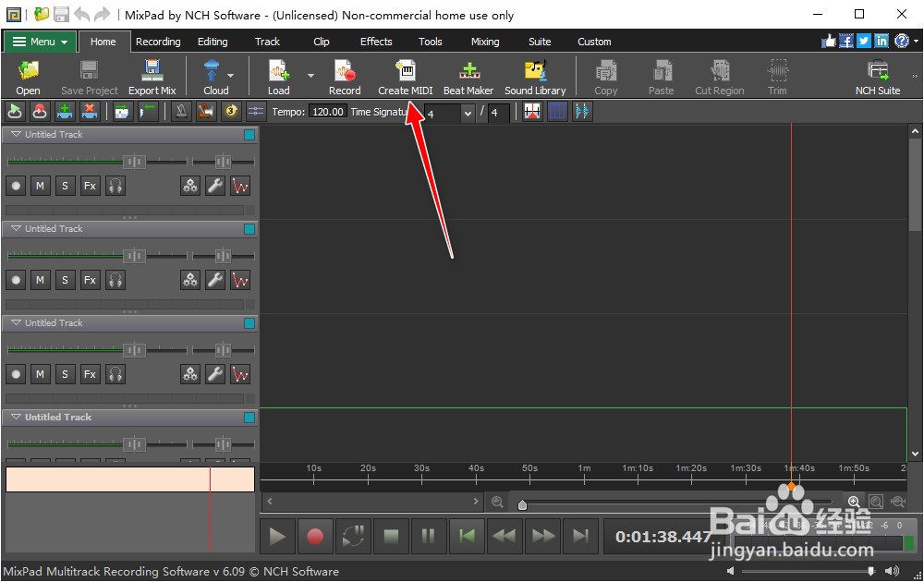Collapse the first Untitled Track triangle
Screen dimensions: 924x582
(x=16, y=134)
